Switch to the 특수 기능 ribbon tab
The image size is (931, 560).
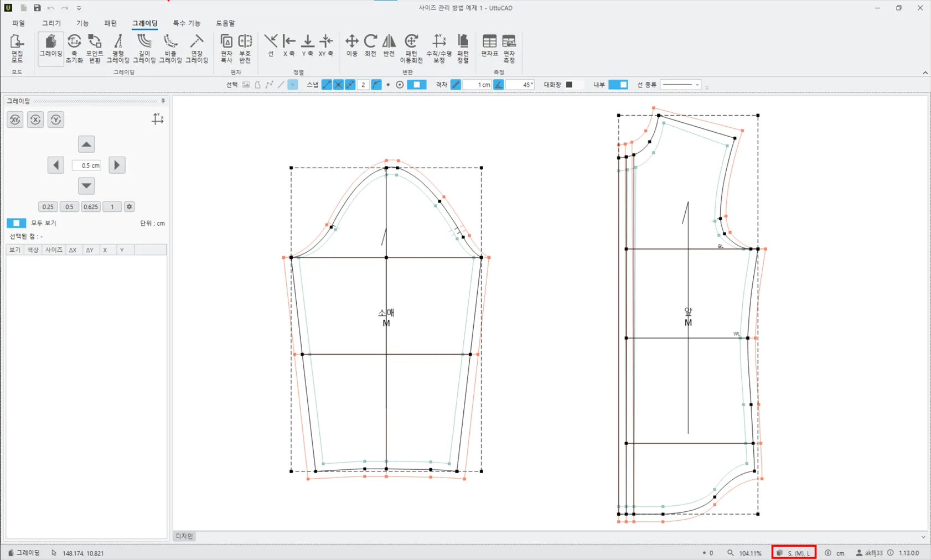[x=187, y=23]
